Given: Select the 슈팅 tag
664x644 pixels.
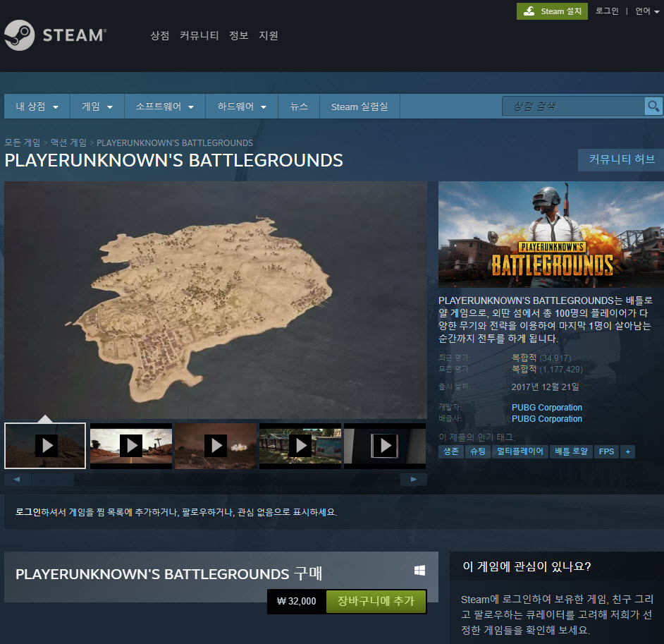Looking at the screenshot, I should [x=478, y=451].
